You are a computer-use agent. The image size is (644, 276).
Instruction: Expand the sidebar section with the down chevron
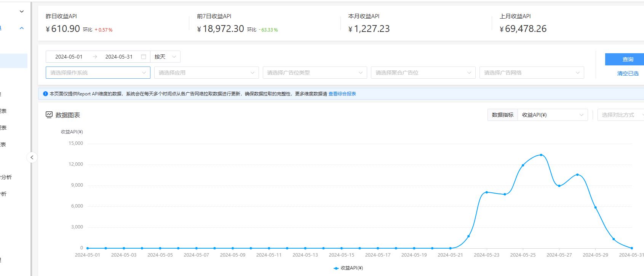point(22,11)
